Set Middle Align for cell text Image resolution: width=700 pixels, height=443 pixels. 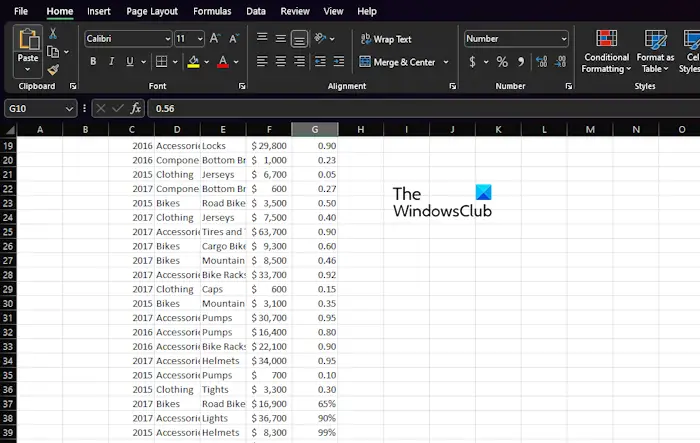click(x=280, y=38)
